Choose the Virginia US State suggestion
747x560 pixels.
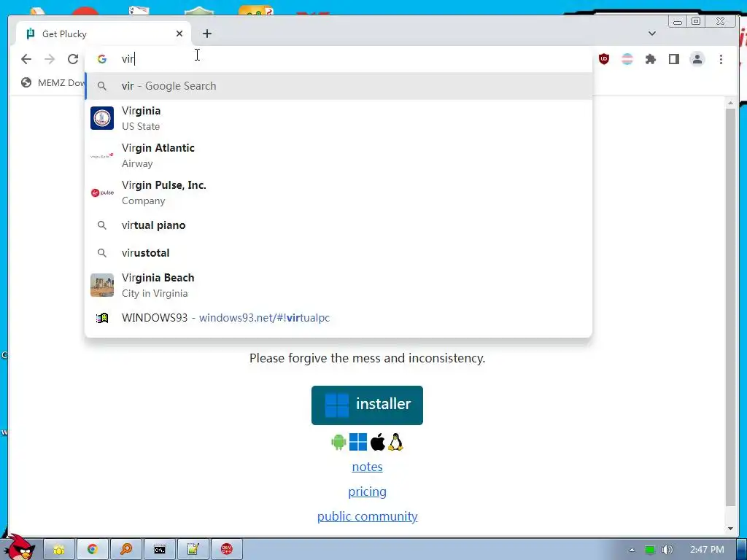[x=338, y=118]
